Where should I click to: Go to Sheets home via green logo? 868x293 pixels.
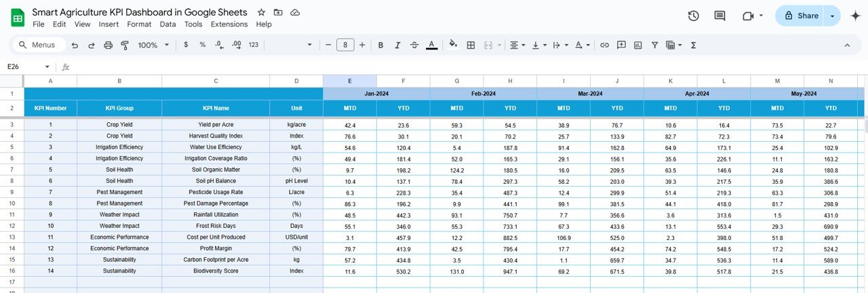tap(17, 18)
